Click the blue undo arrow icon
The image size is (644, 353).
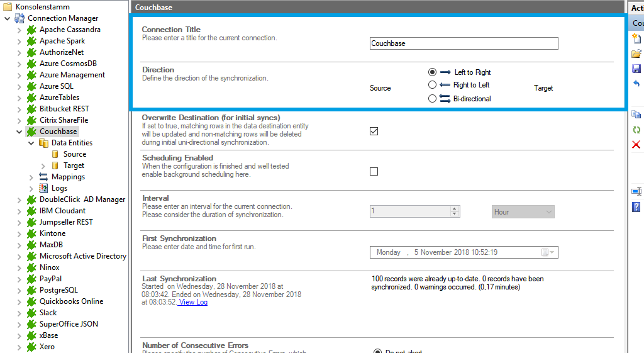point(636,84)
